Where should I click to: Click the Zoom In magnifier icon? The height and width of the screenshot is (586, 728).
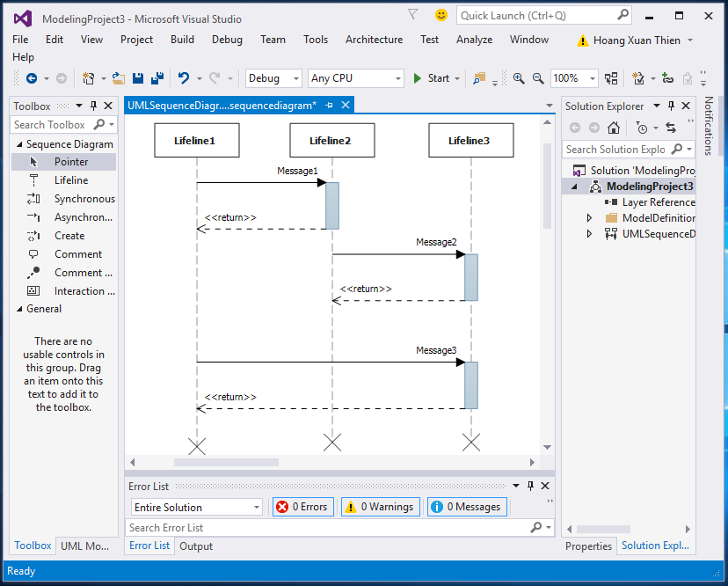[519, 77]
